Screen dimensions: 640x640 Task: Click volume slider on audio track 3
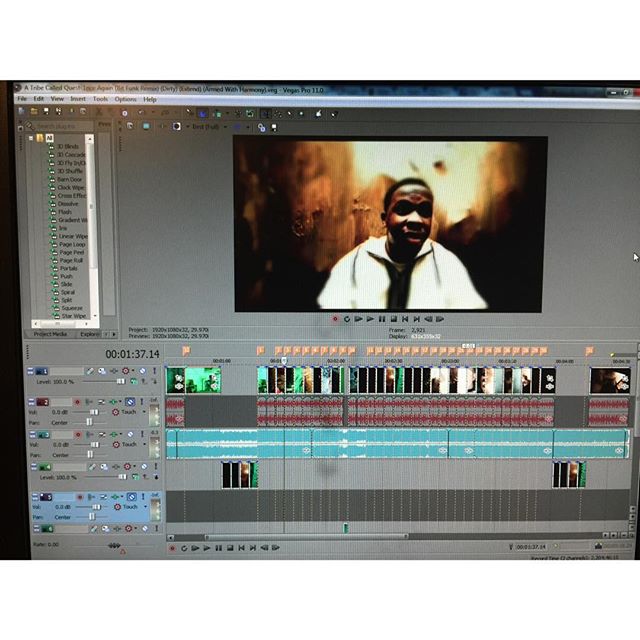[95, 444]
